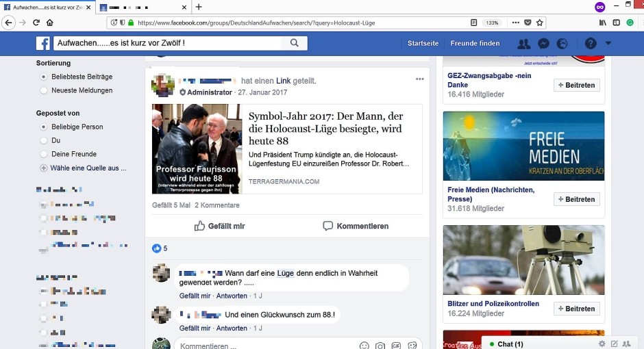
Task: Open the globe notifications icon
Action: [x=562, y=43]
